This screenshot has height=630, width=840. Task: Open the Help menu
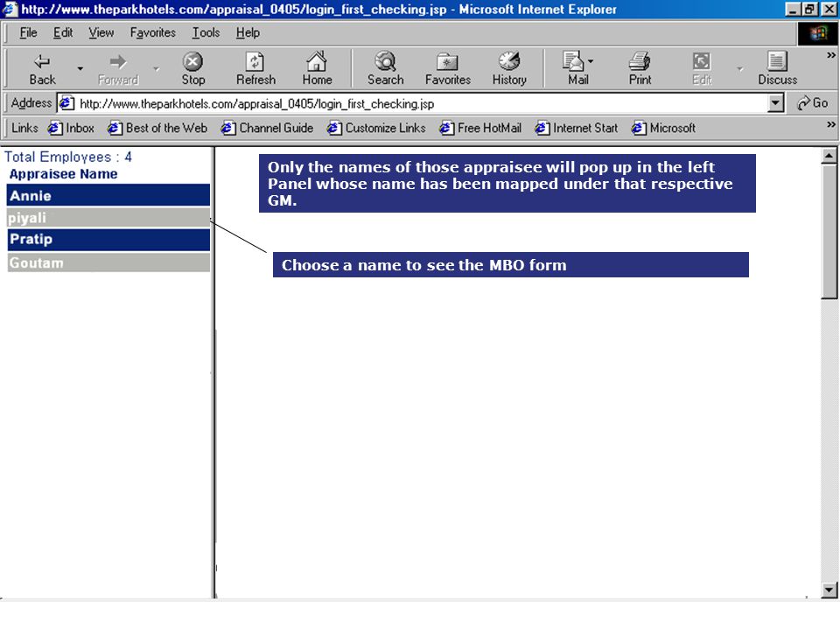click(248, 32)
